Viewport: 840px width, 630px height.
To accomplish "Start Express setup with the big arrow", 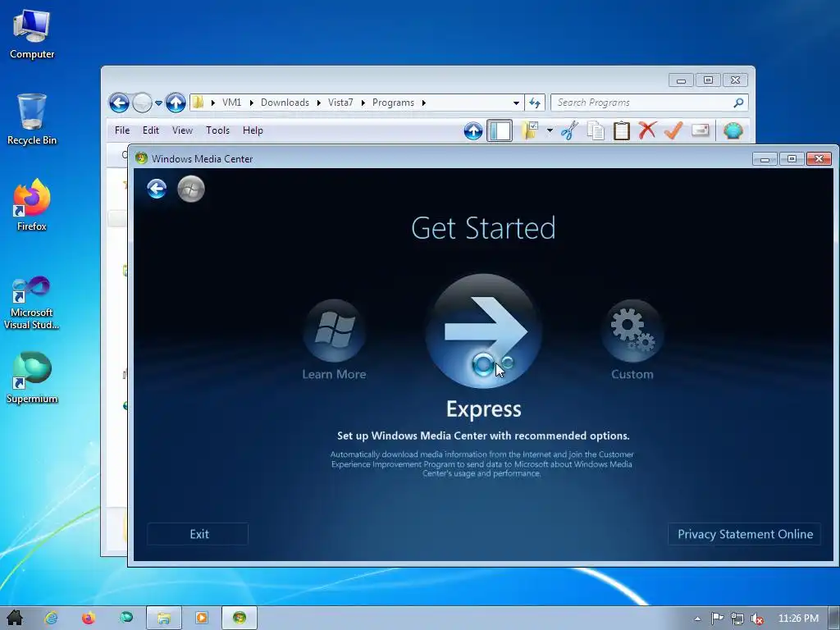I will [484, 331].
